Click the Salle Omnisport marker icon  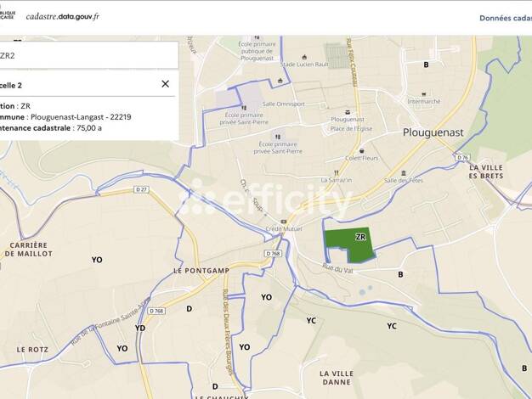pyautogui.click(x=281, y=81)
